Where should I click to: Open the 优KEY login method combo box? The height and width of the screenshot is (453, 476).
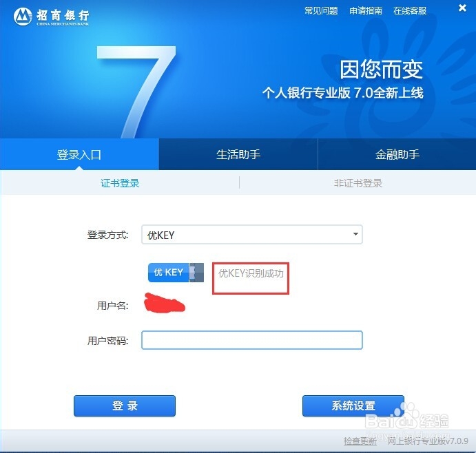[x=252, y=234]
